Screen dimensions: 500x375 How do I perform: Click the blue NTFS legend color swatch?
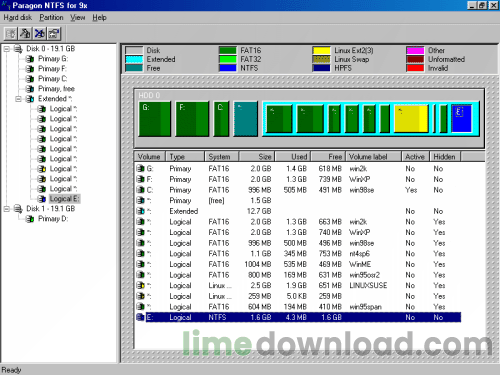(x=227, y=68)
